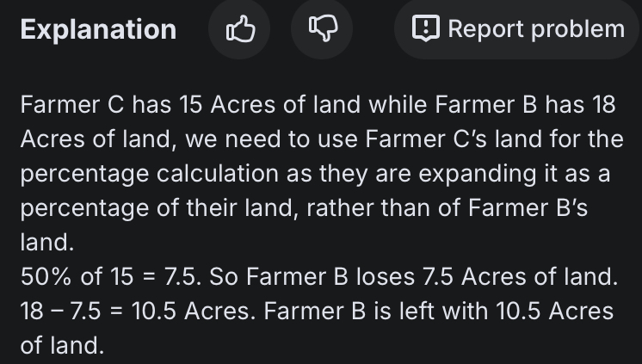Click the exclamation speech bubble icon

[x=425, y=29]
